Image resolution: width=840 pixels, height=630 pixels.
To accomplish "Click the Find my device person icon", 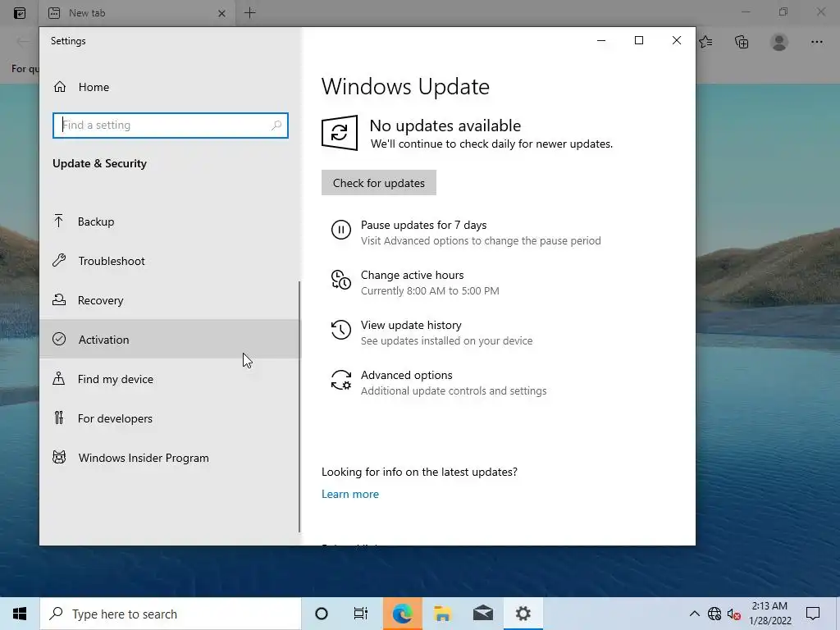I will coord(59,378).
